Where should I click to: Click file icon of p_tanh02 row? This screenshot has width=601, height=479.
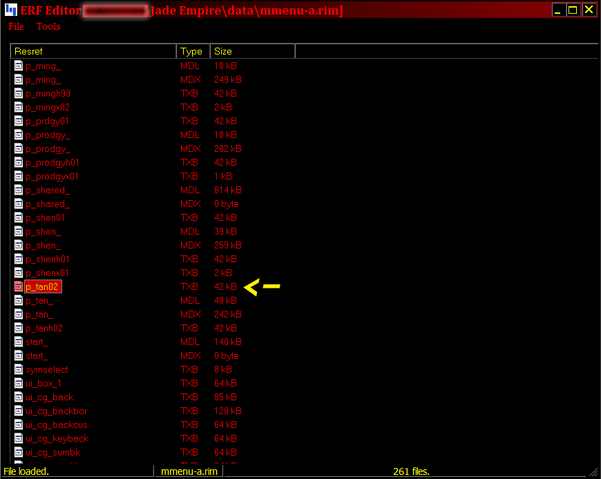(x=18, y=328)
